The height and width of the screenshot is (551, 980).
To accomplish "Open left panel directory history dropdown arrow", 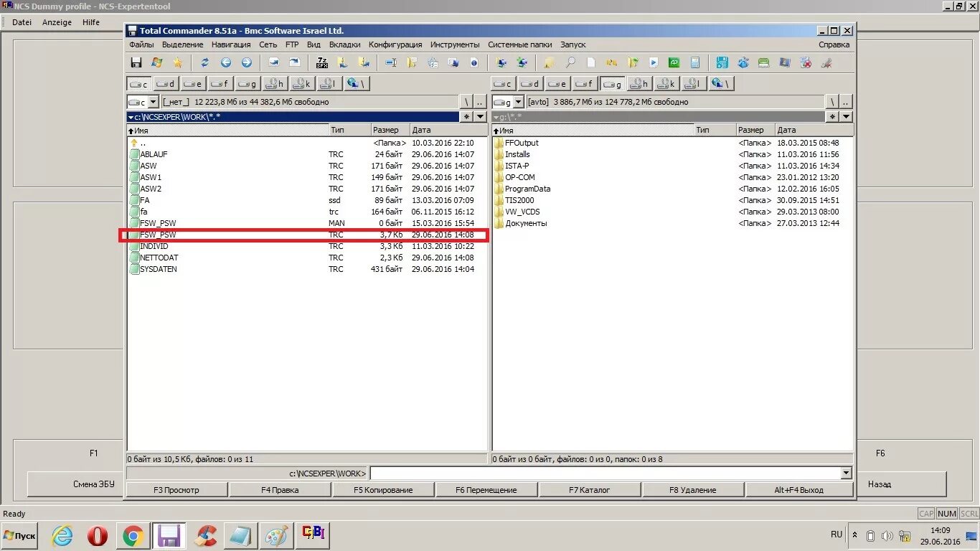I will [481, 117].
